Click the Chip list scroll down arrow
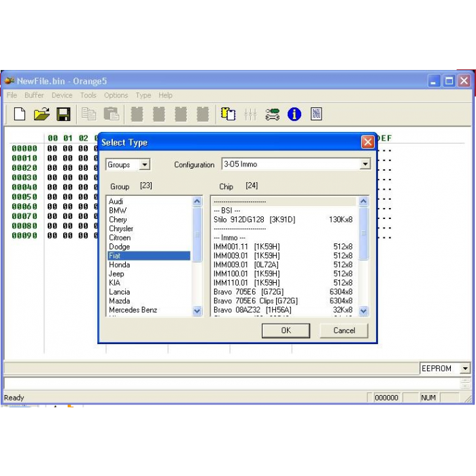The width and height of the screenshot is (476, 476). 363,311
